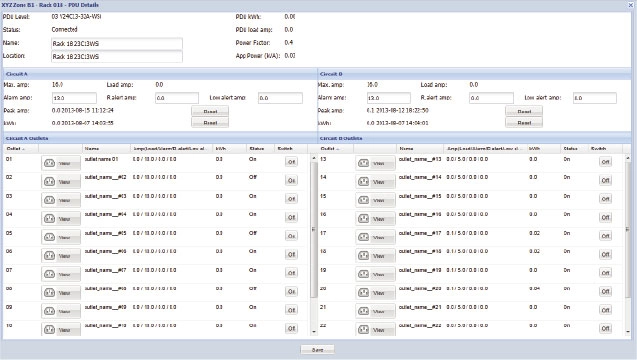637x360 pixels.
Task: Toggle the switch button for outlet 20
Action: [605, 291]
